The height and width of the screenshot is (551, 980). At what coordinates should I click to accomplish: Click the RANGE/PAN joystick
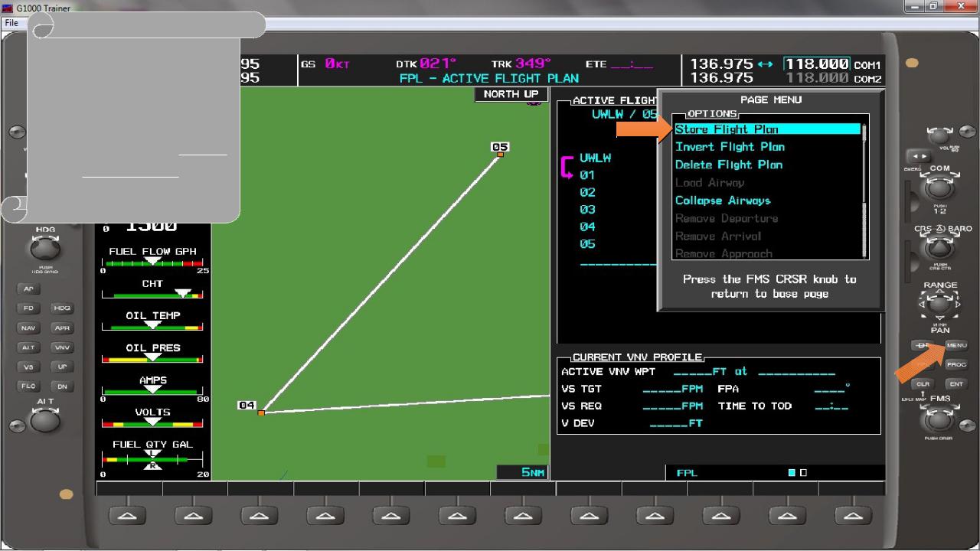point(940,305)
